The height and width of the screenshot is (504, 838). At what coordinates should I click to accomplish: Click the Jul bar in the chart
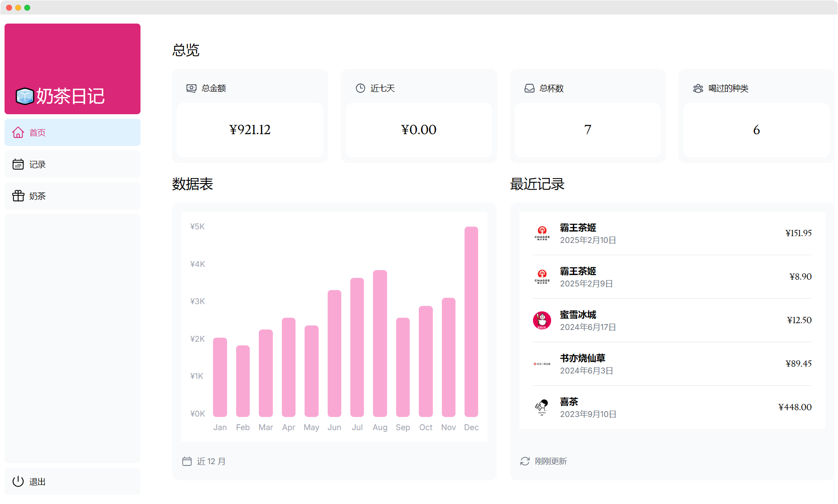point(357,347)
